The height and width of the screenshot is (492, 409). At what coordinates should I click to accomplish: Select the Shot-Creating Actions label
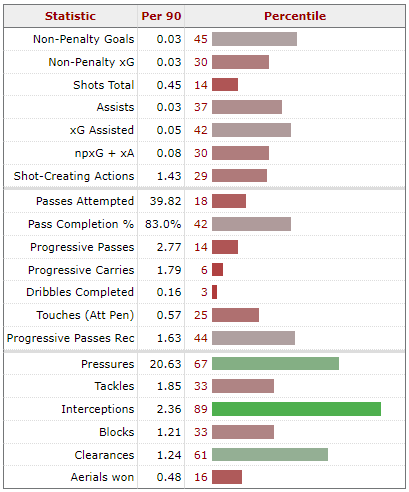[74, 176]
